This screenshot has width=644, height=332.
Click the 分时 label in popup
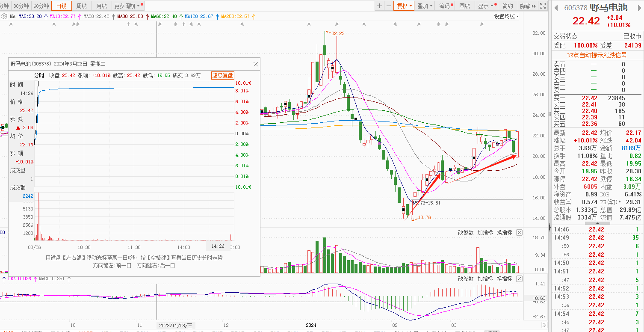pyautogui.click(x=39, y=75)
